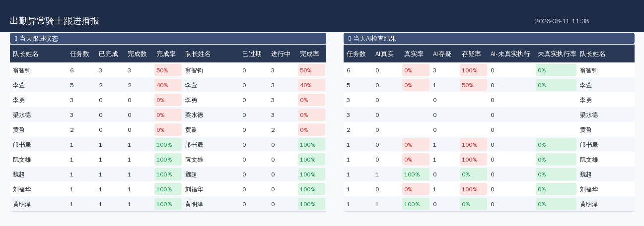
Task: Click the 已过期 column header
Action: point(252,54)
